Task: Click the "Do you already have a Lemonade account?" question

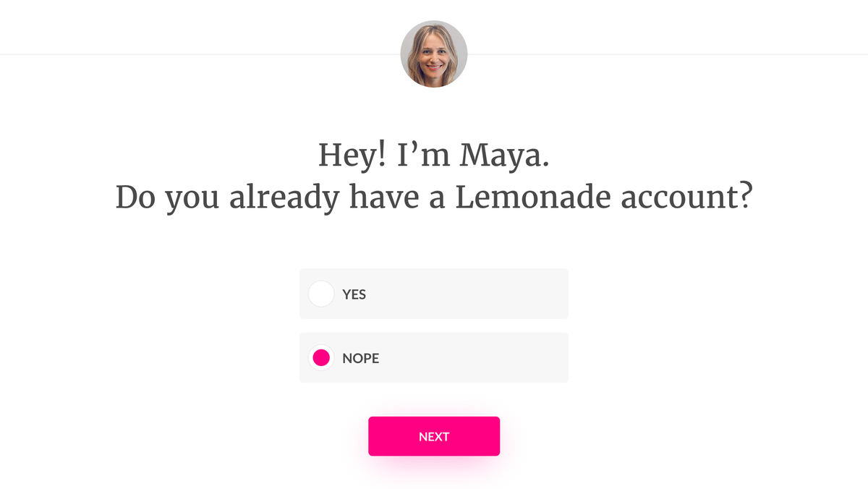Action: pyautogui.click(x=434, y=197)
